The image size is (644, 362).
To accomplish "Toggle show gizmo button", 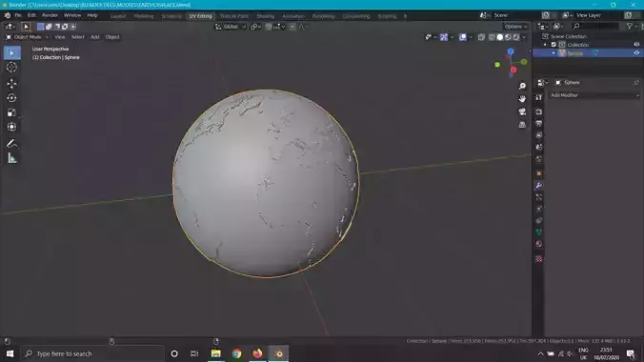I will pos(444,37).
